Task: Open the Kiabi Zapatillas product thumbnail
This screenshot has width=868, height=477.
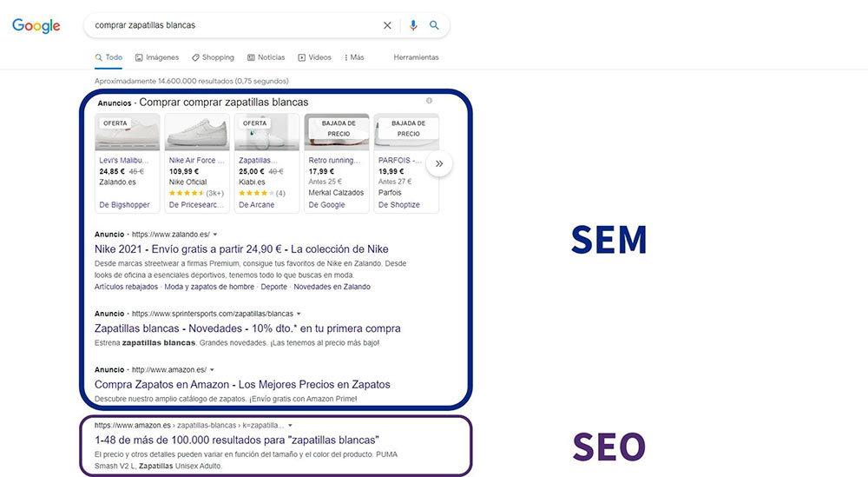Action: click(x=266, y=132)
